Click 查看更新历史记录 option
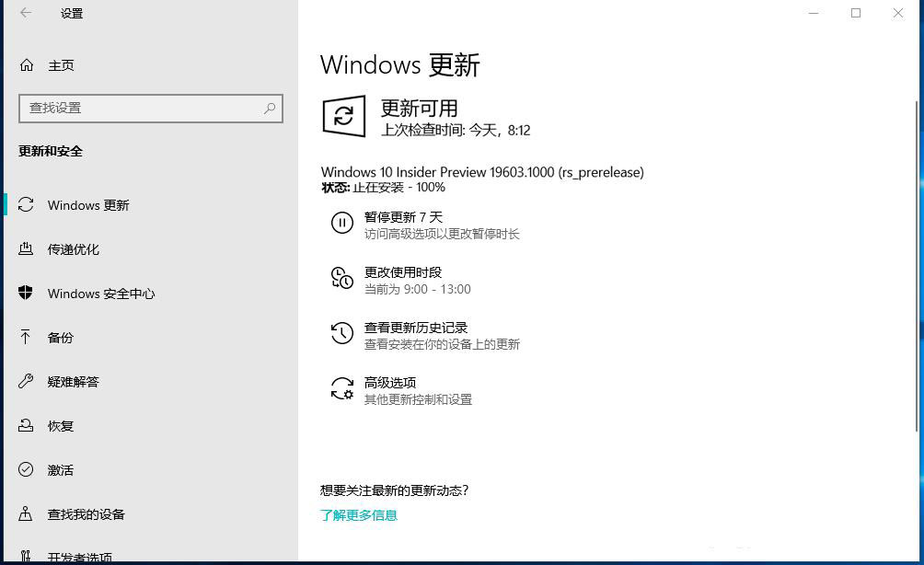The width and height of the screenshot is (924, 565). pos(416,328)
